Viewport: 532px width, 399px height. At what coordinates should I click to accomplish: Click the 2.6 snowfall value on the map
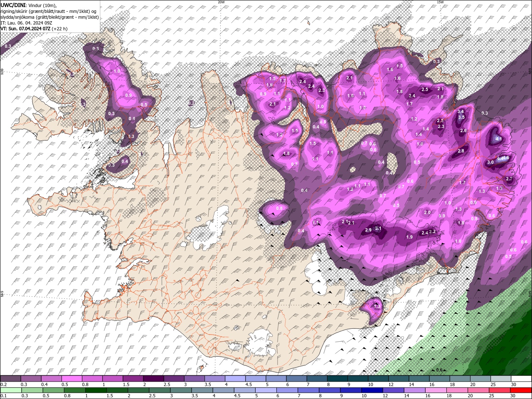coord(463,131)
